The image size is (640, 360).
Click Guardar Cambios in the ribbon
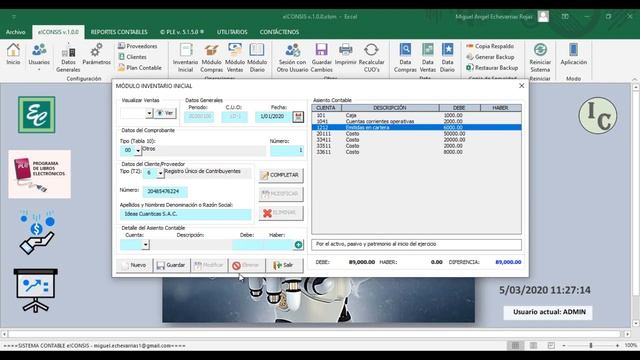[321, 58]
